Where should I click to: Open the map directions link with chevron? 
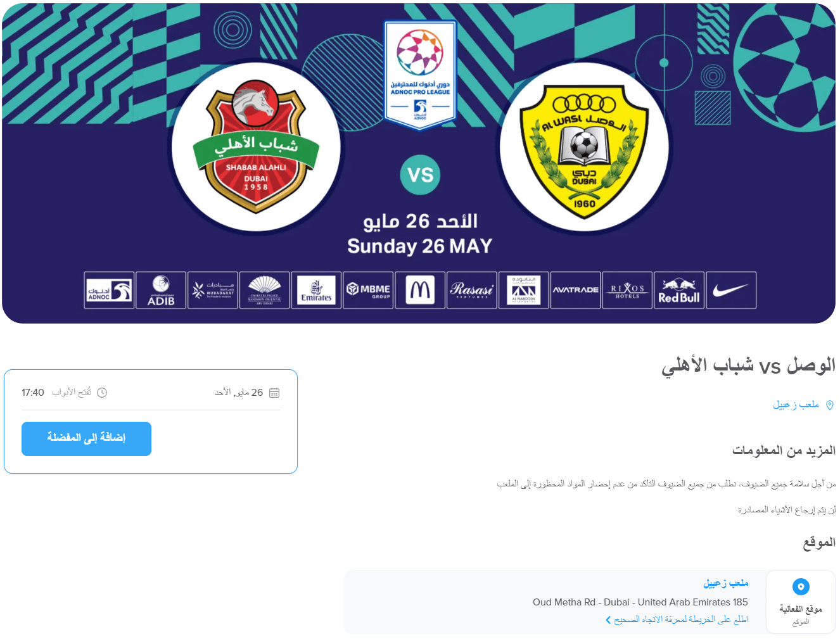click(677, 619)
